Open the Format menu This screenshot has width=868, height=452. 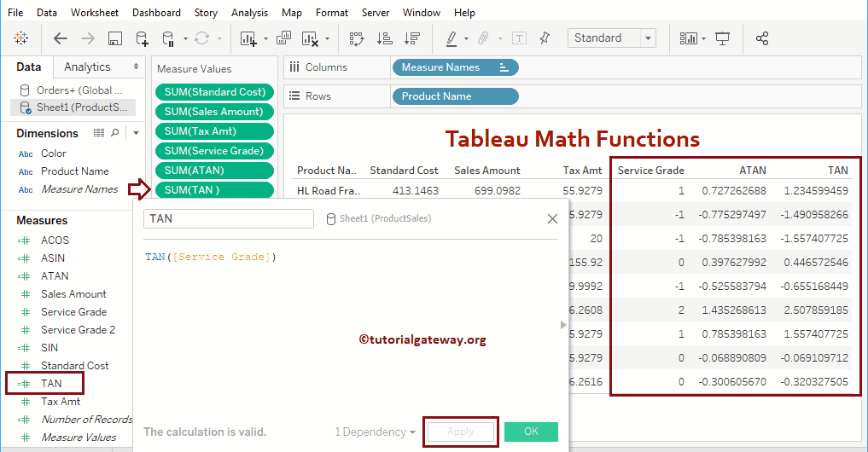(332, 12)
